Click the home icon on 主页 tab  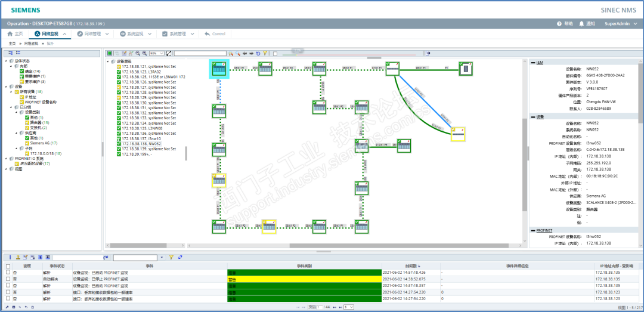pos(10,34)
